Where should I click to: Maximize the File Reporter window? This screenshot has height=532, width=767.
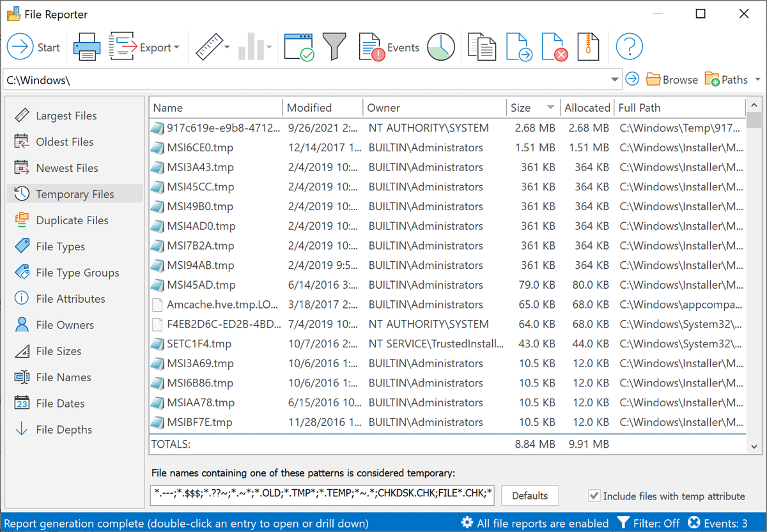701,13
